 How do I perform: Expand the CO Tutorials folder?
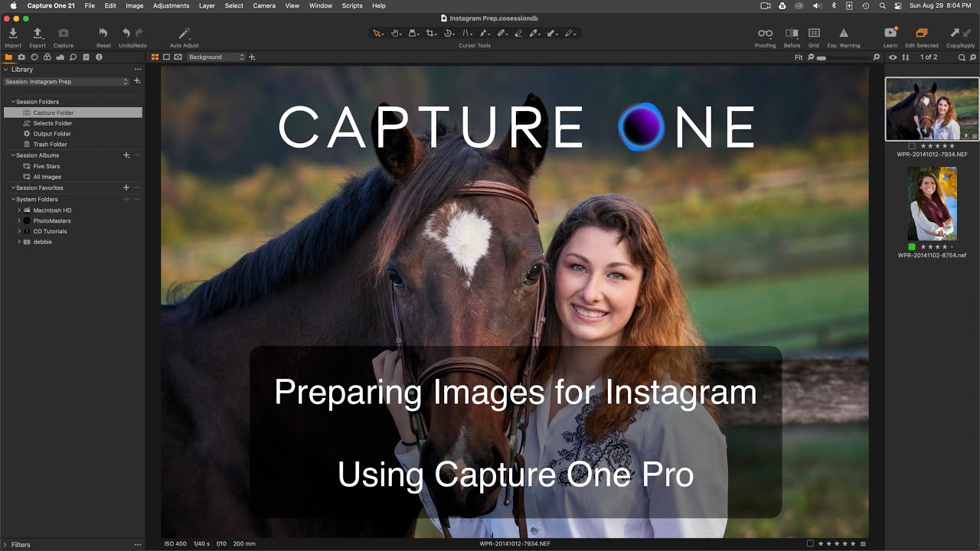(19, 231)
